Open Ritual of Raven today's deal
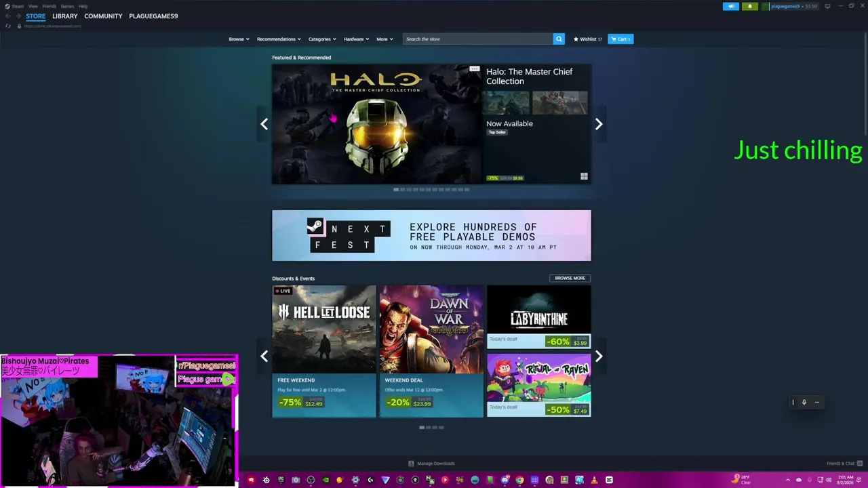Viewport: 868px width, 488px height. [x=538, y=385]
